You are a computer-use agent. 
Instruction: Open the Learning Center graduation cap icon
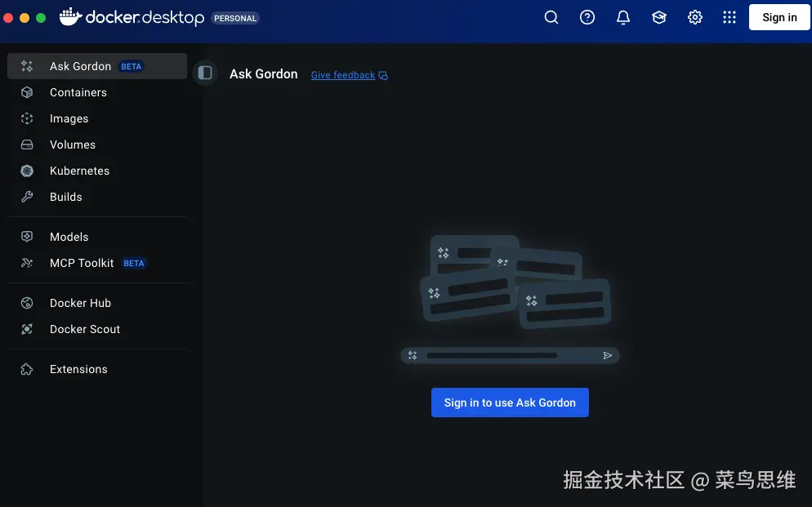658,17
